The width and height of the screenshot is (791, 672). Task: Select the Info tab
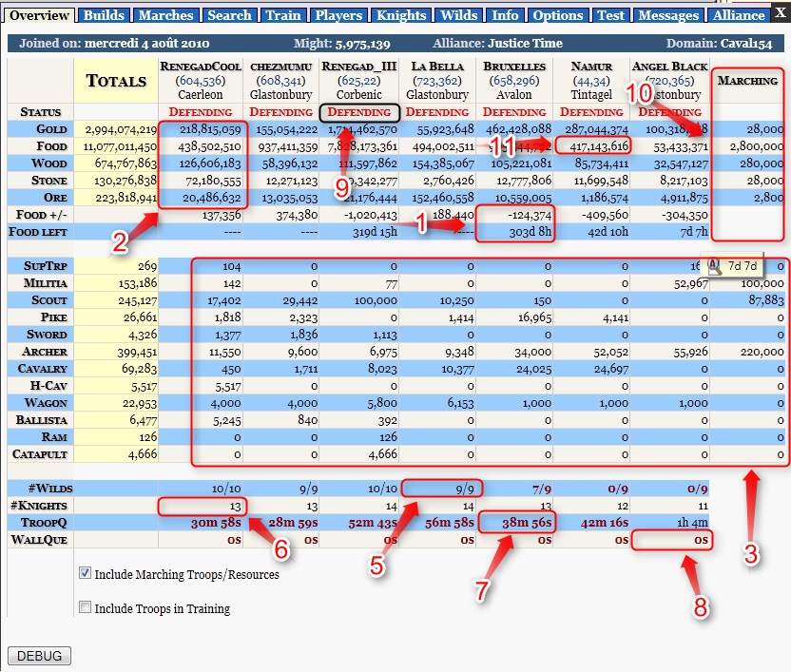(505, 15)
